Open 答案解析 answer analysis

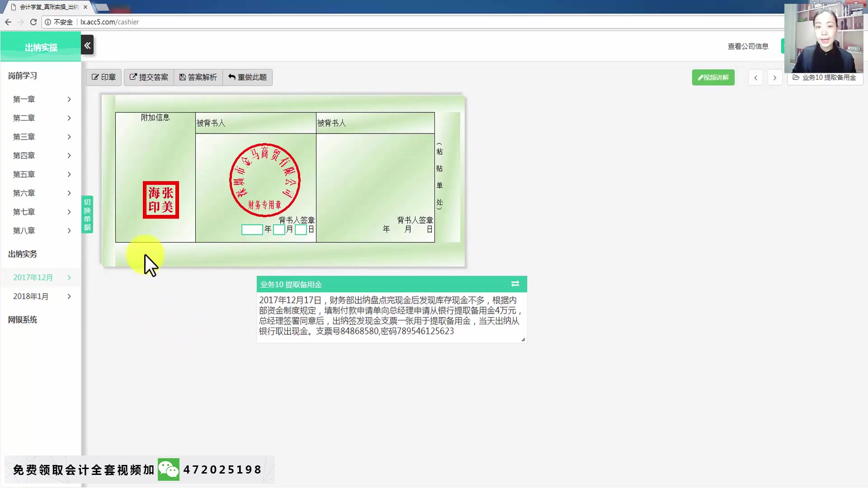(x=198, y=77)
